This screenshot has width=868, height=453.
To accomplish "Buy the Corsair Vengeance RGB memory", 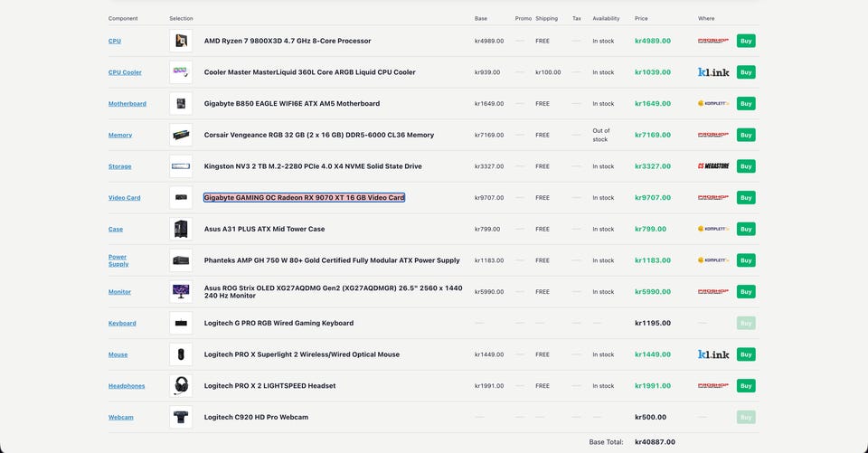I will coord(746,135).
